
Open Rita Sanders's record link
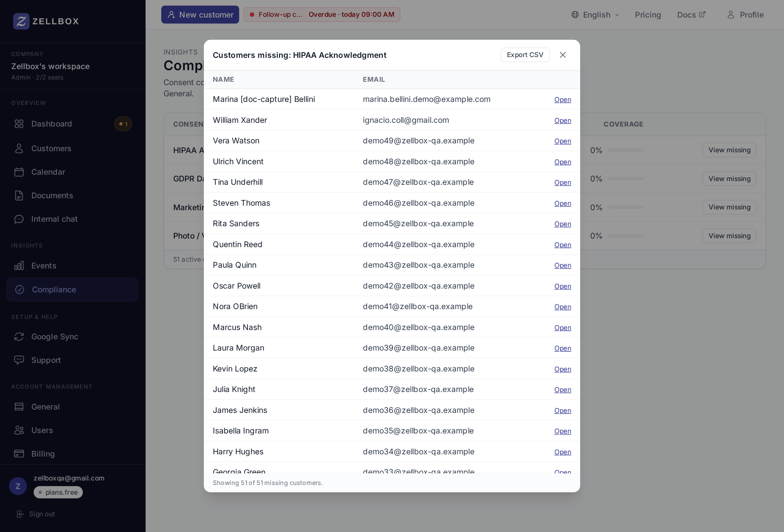pyautogui.click(x=563, y=224)
